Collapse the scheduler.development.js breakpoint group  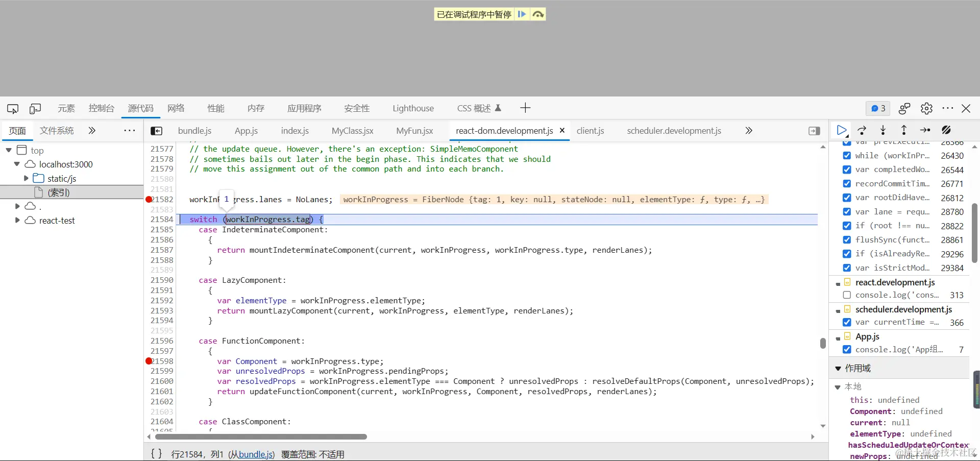click(x=838, y=310)
